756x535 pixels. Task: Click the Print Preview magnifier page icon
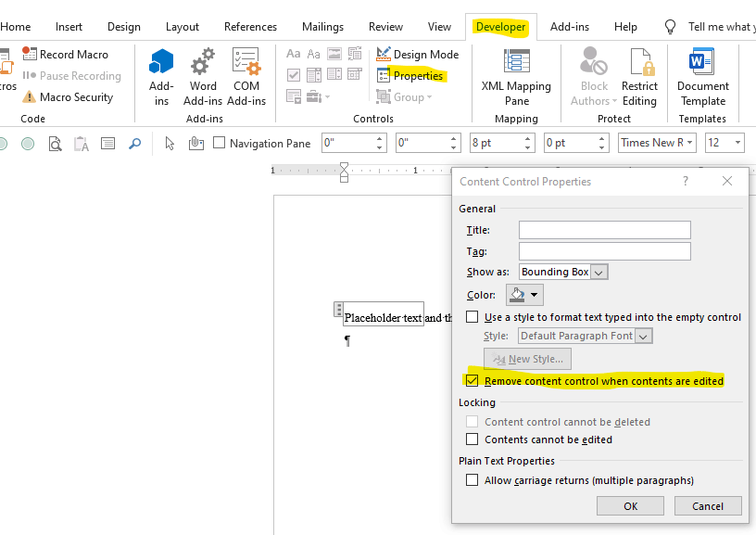point(55,144)
